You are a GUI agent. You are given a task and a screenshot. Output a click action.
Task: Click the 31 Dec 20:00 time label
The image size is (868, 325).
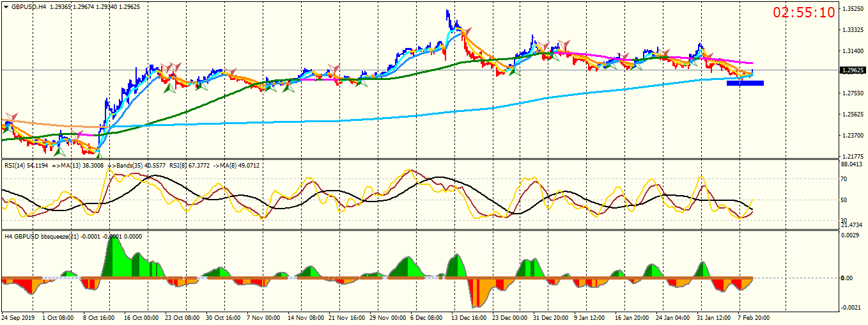[x=552, y=317]
